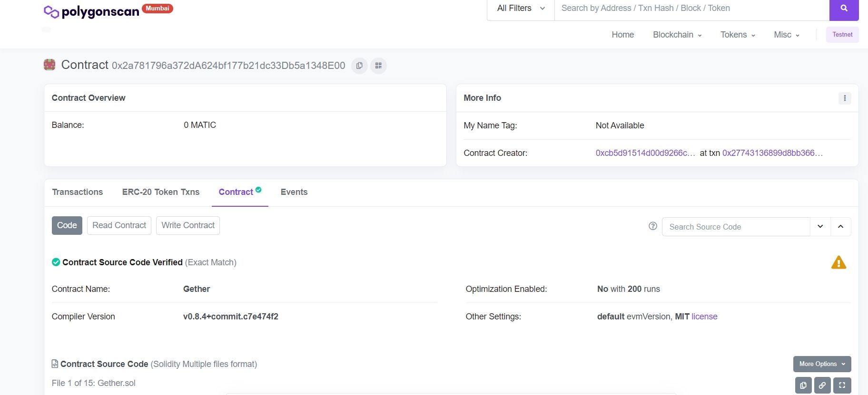Click the Contract Overview card heading
Screen dimensions: 868x395
coord(89,98)
